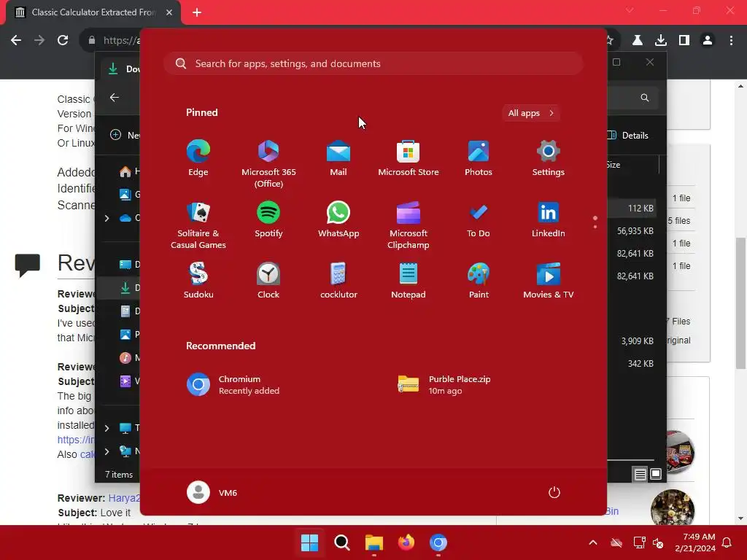Open the To Do app

[479, 219]
